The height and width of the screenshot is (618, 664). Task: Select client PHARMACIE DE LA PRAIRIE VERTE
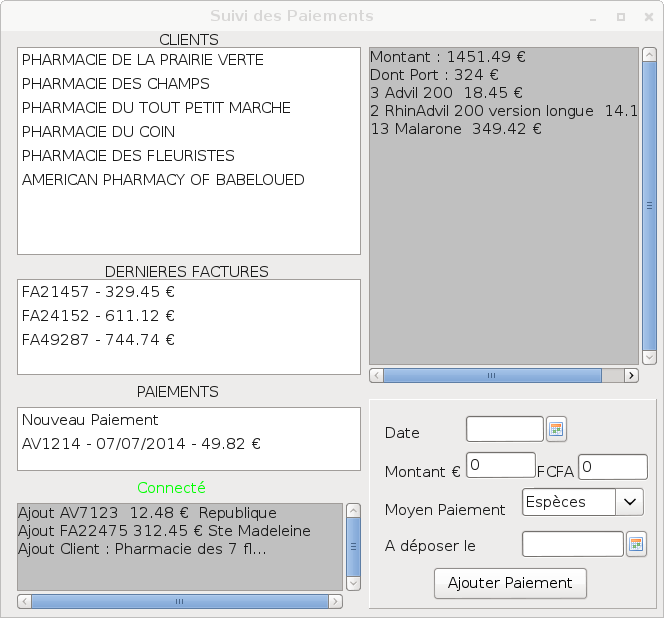(189, 60)
